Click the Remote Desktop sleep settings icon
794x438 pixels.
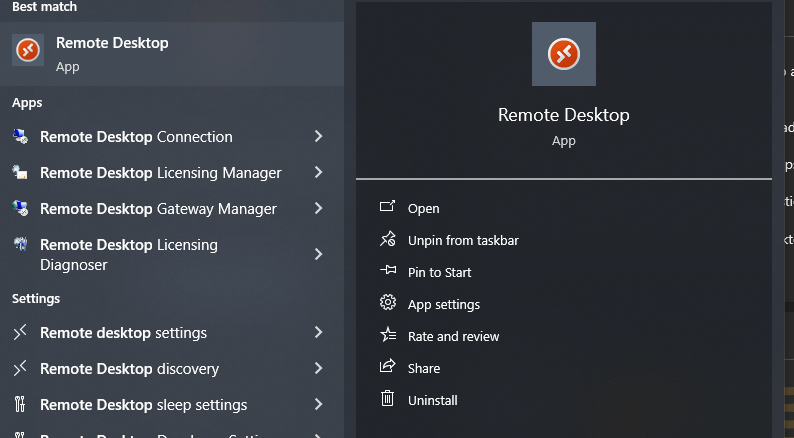click(20, 405)
